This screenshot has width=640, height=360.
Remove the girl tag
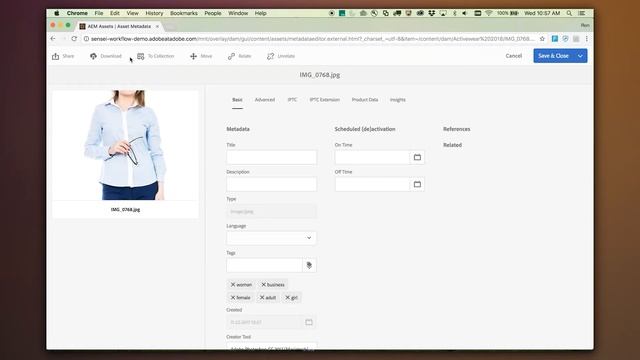pos(287,298)
